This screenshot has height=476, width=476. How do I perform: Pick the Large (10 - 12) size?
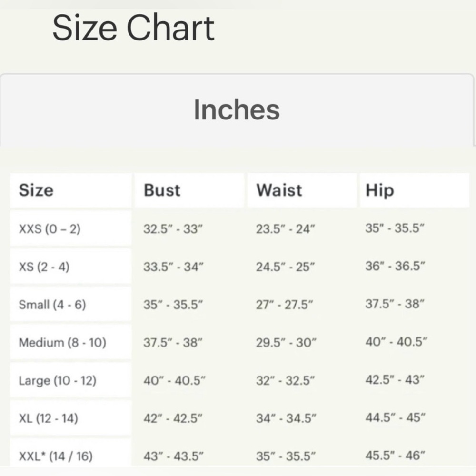(x=58, y=380)
